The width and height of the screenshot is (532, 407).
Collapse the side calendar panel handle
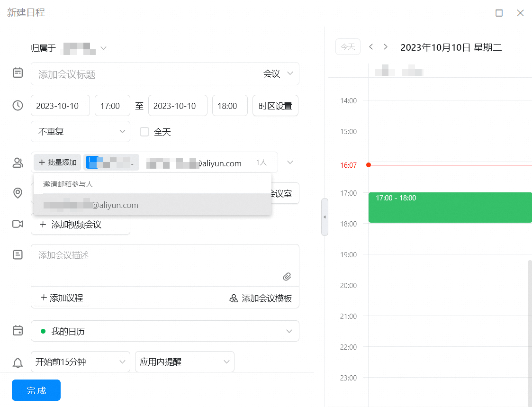tap(325, 217)
